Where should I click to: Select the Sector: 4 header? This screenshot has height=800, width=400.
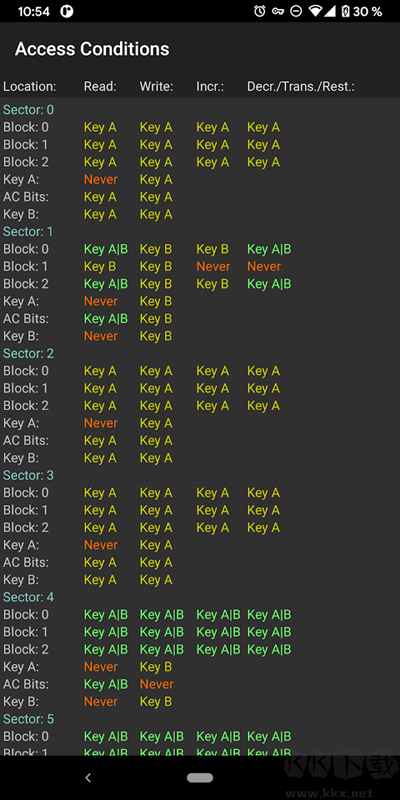[29, 597]
